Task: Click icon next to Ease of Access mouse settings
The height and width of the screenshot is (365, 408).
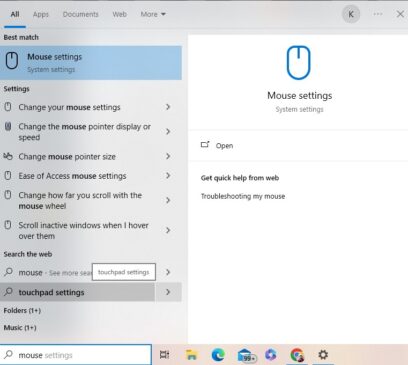Action: pyautogui.click(x=8, y=176)
